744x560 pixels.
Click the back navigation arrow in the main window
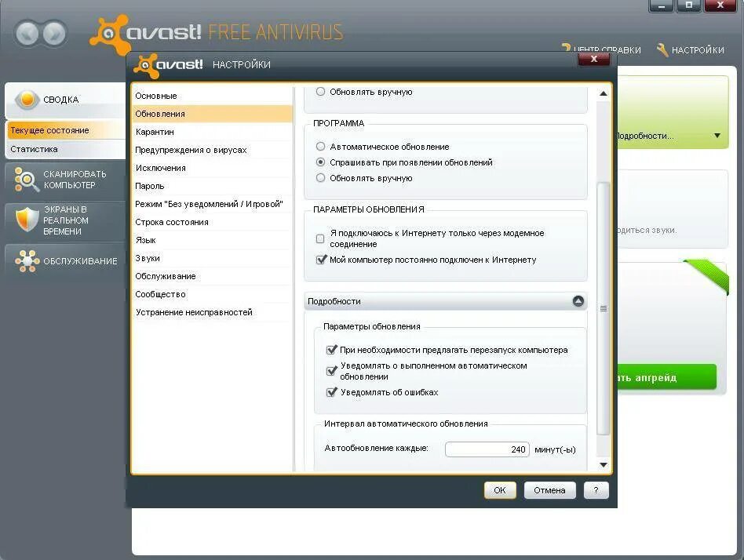tap(27, 34)
